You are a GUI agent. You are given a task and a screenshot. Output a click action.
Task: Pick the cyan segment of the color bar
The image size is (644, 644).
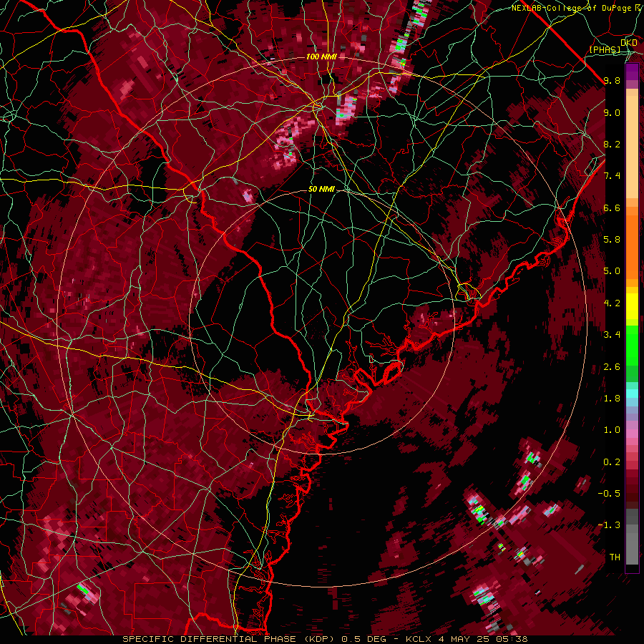632,394
